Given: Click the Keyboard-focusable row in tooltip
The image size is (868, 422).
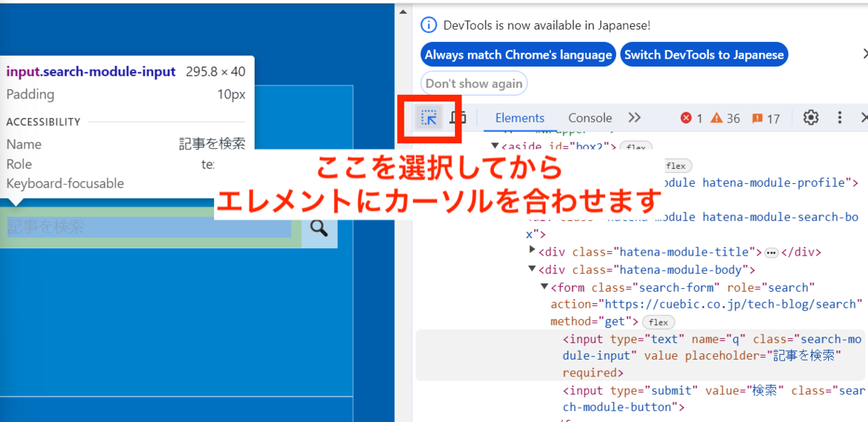Looking at the screenshot, I should click(x=65, y=184).
